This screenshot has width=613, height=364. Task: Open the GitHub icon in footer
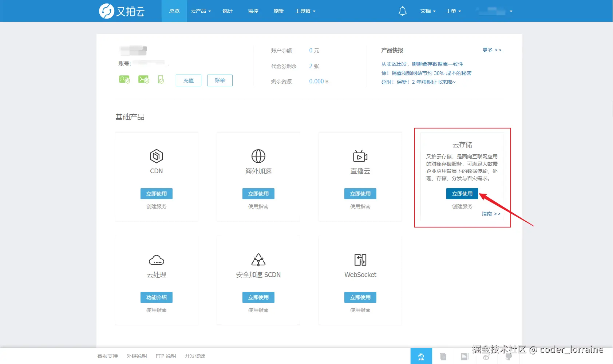(x=509, y=357)
